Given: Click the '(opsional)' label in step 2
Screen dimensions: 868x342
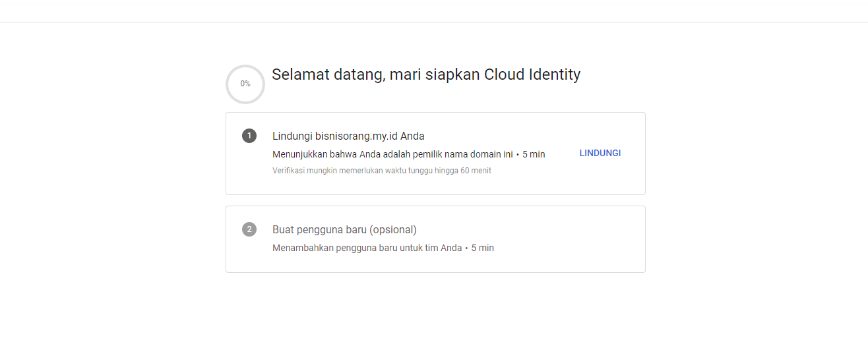Looking at the screenshot, I should click(392, 230).
